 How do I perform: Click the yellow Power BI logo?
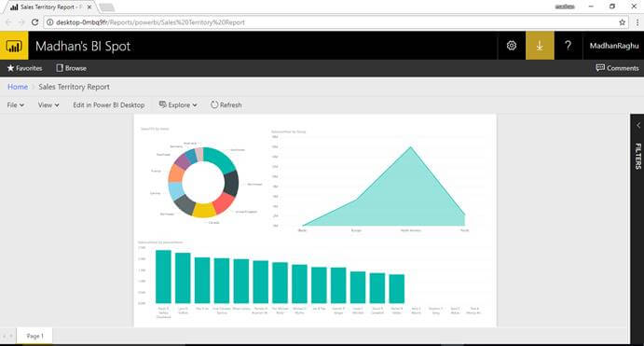click(x=14, y=46)
